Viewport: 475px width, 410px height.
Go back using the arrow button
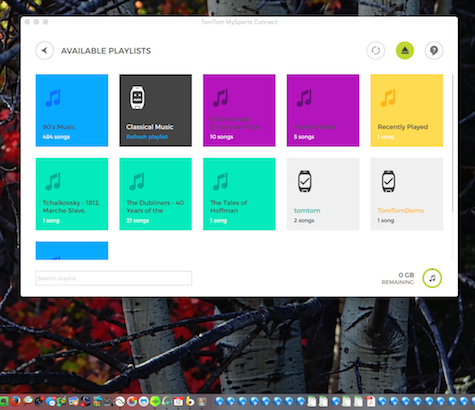44,51
